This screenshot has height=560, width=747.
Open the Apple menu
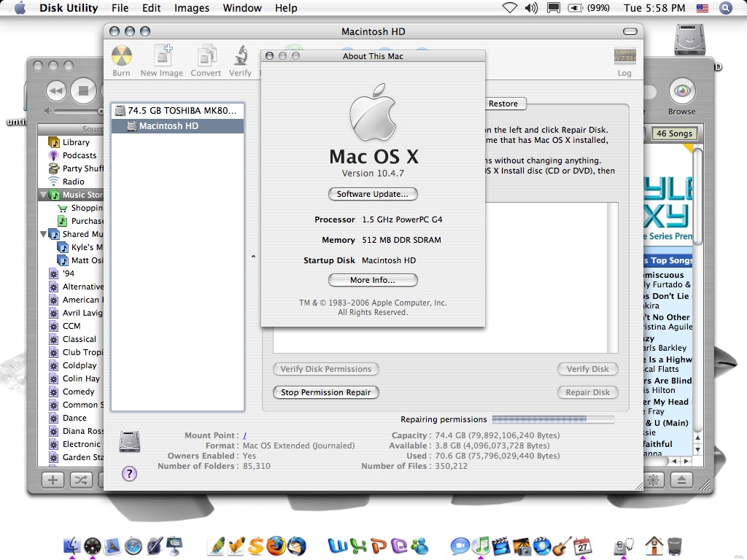tap(20, 8)
